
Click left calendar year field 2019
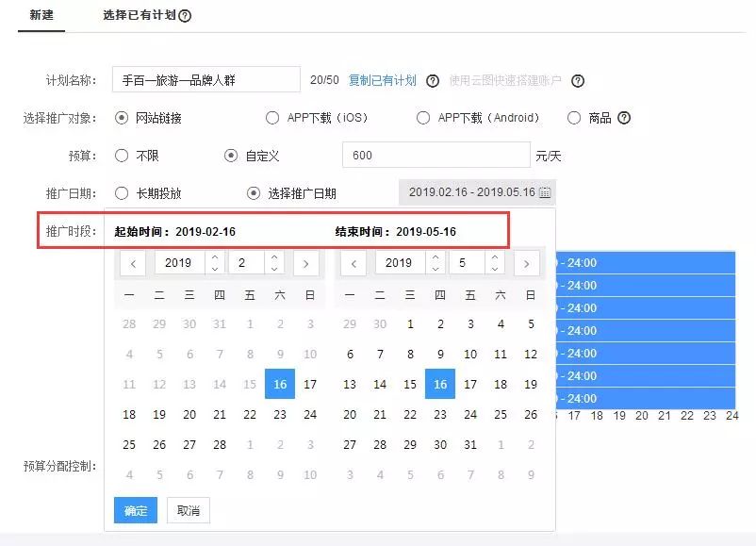180,263
